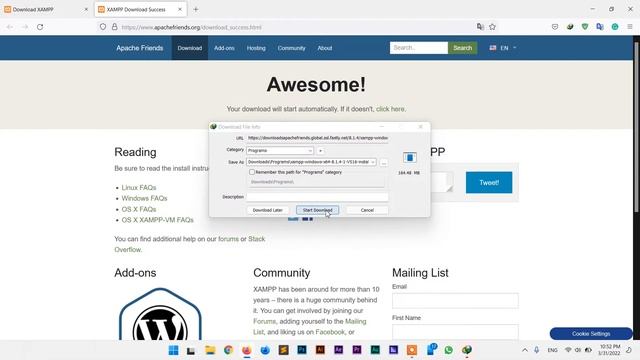Click the translate page icon in the address bar
The image size is (640, 360).
pyautogui.click(x=480, y=27)
